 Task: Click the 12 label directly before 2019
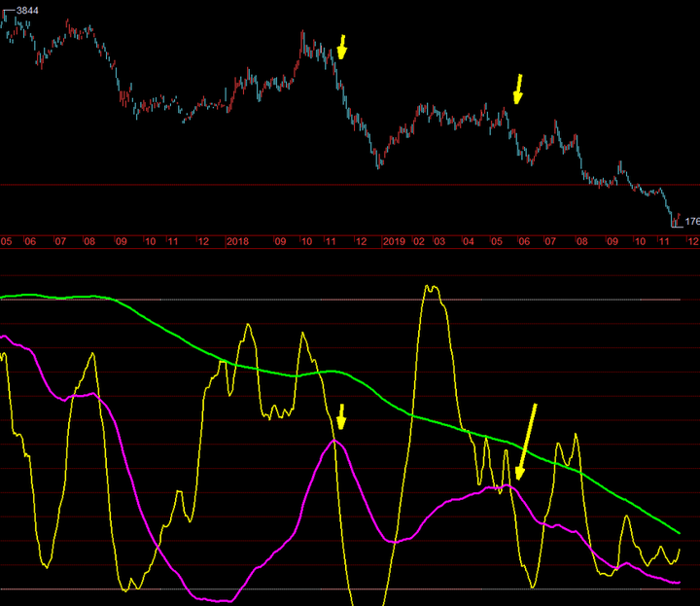pos(361,241)
